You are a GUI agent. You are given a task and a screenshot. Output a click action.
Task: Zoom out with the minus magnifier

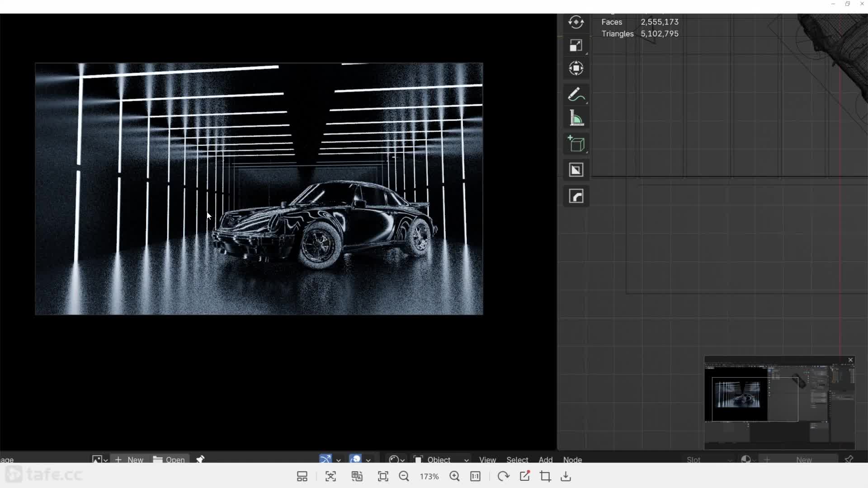[404, 476]
